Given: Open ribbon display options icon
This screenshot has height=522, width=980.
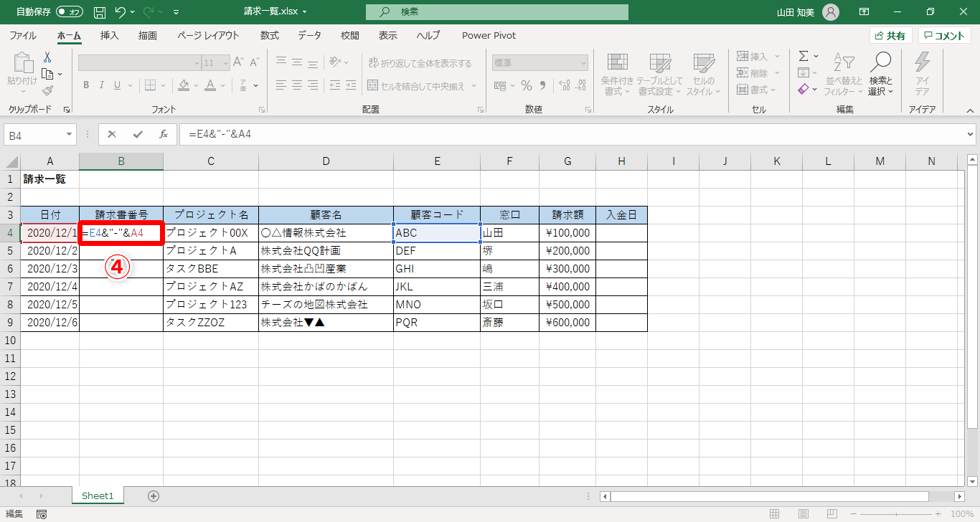Looking at the screenshot, I should (x=864, y=12).
